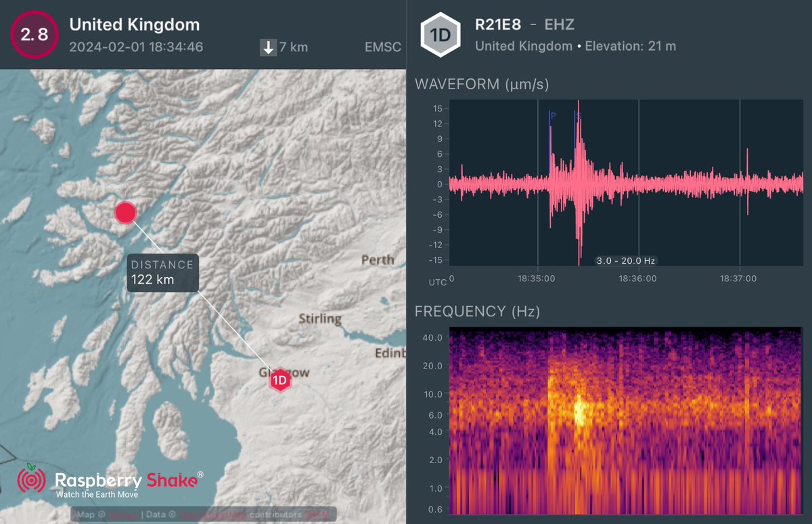Screen dimensions: 812x524
Task: Click the event timestamp 2024-02-01 18:34:46
Action: (136, 47)
